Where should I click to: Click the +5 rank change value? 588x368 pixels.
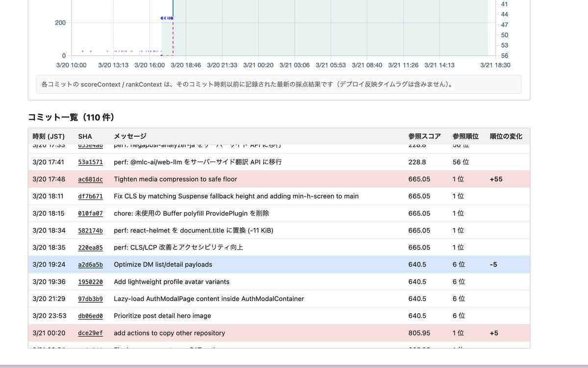point(494,333)
